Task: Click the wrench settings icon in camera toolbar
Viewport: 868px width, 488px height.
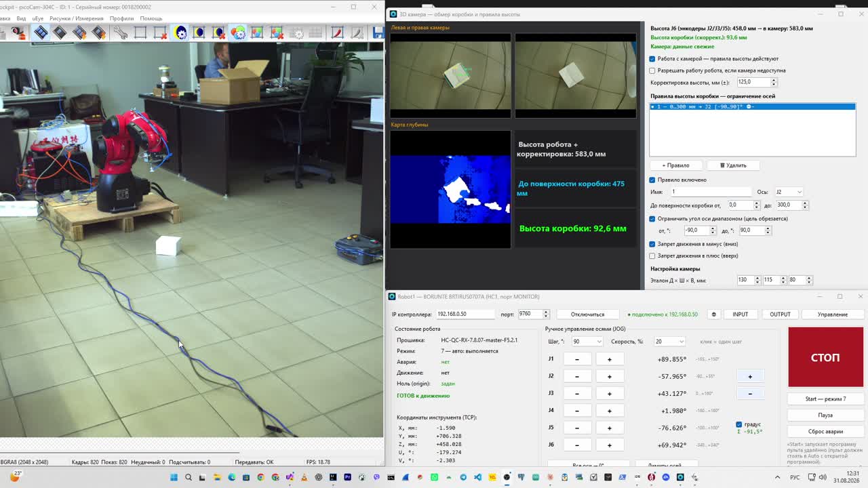Action: [x=120, y=32]
